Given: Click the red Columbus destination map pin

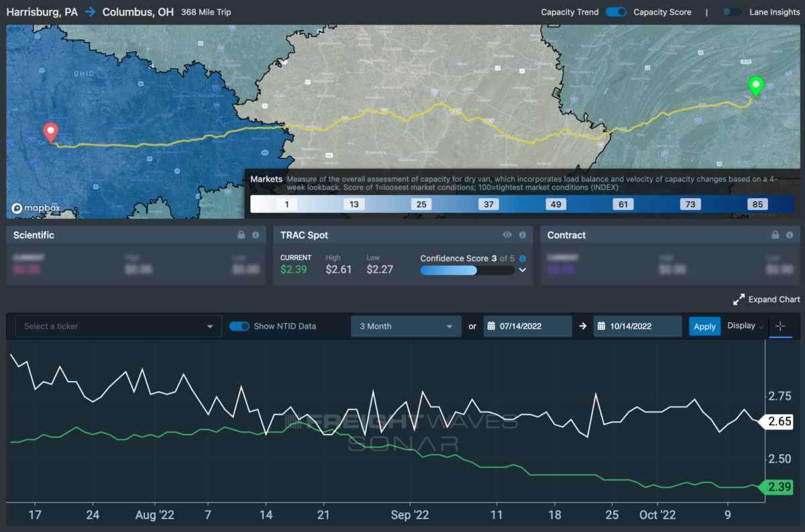Looking at the screenshot, I should 50,131.
